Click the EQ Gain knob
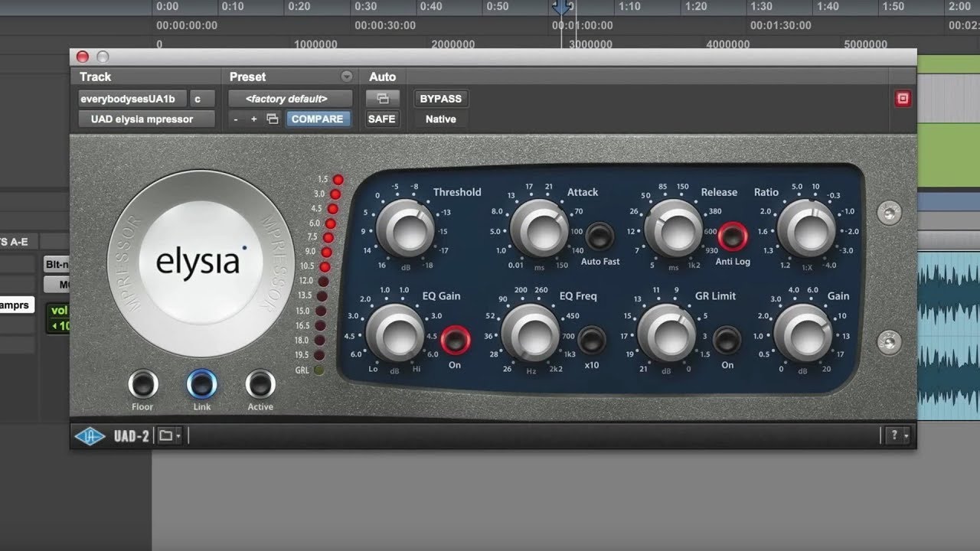Image resolution: width=980 pixels, height=551 pixels. coord(395,334)
